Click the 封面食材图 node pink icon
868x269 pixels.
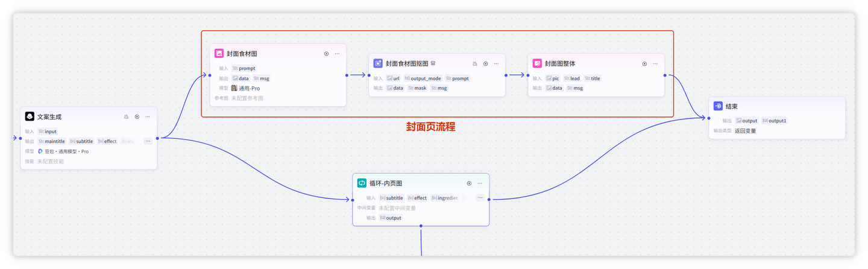219,54
